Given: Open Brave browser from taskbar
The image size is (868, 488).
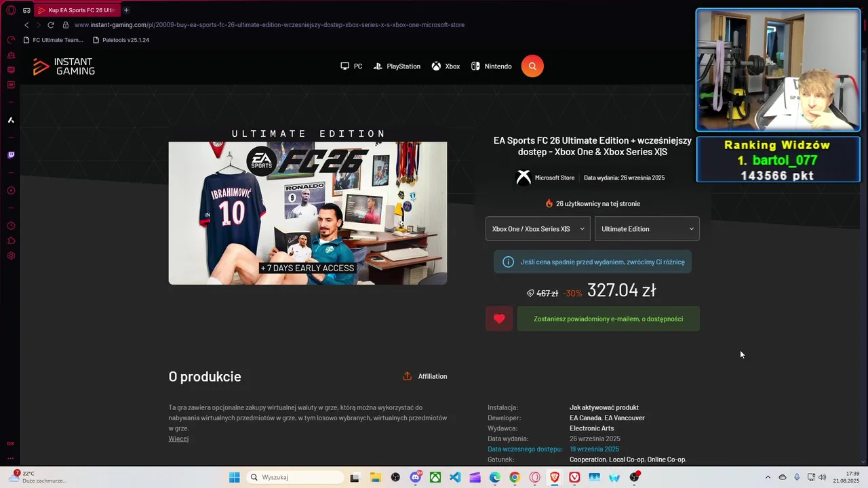Looking at the screenshot, I should click(x=555, y=477).
